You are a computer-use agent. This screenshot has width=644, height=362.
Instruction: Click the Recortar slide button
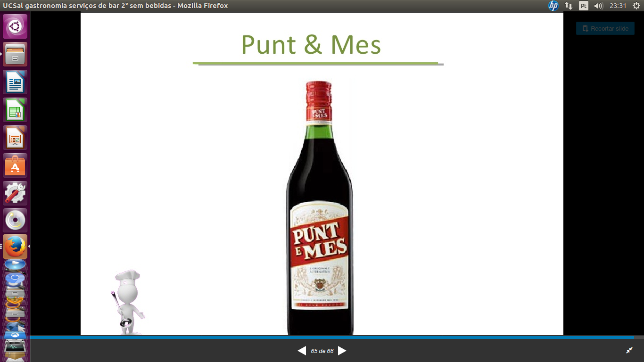(x=605, y=28)
